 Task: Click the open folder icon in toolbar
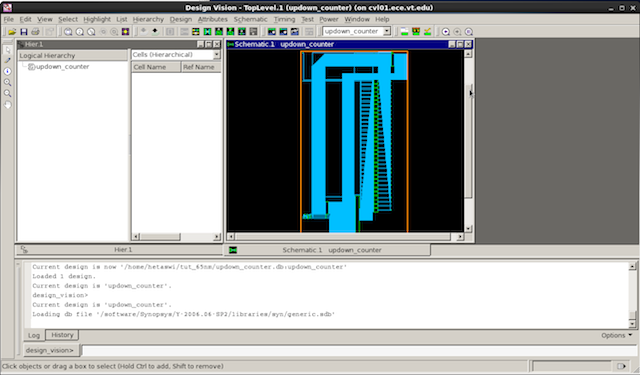click(12, 31)
